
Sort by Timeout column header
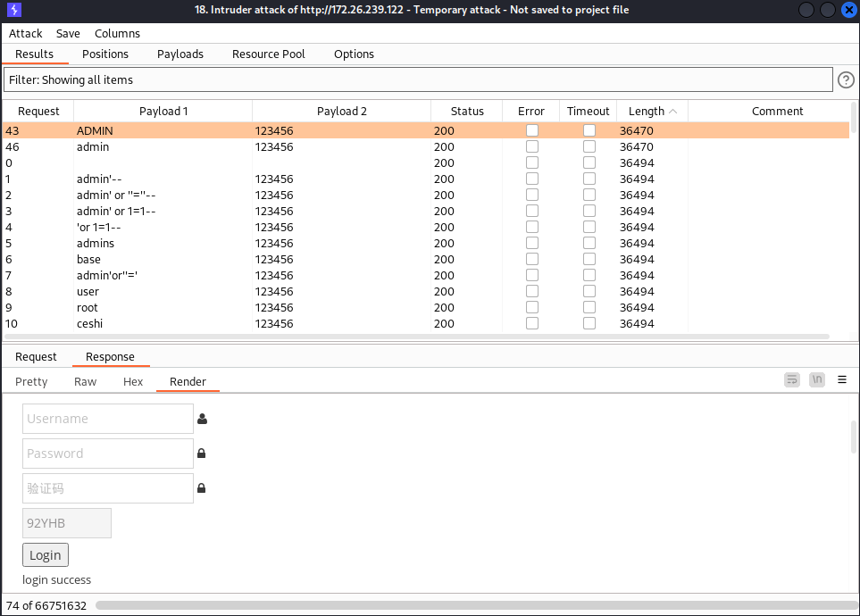(x=588, y=112)
